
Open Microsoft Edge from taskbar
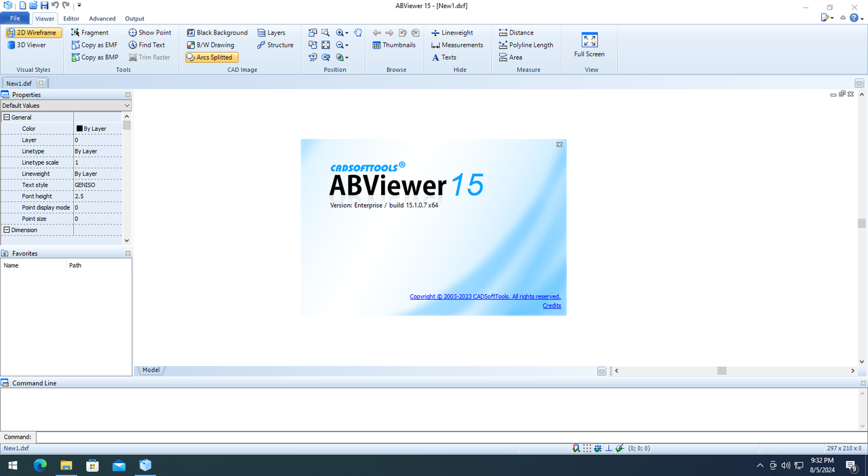pyautogui.click(x=40, y=465)
